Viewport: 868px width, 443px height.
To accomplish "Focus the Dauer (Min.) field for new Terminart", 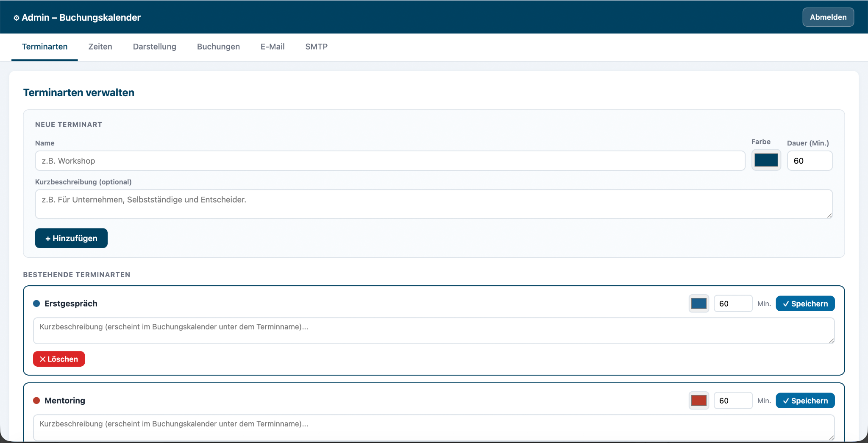I will pyautogui.click(x=810, y=161).
